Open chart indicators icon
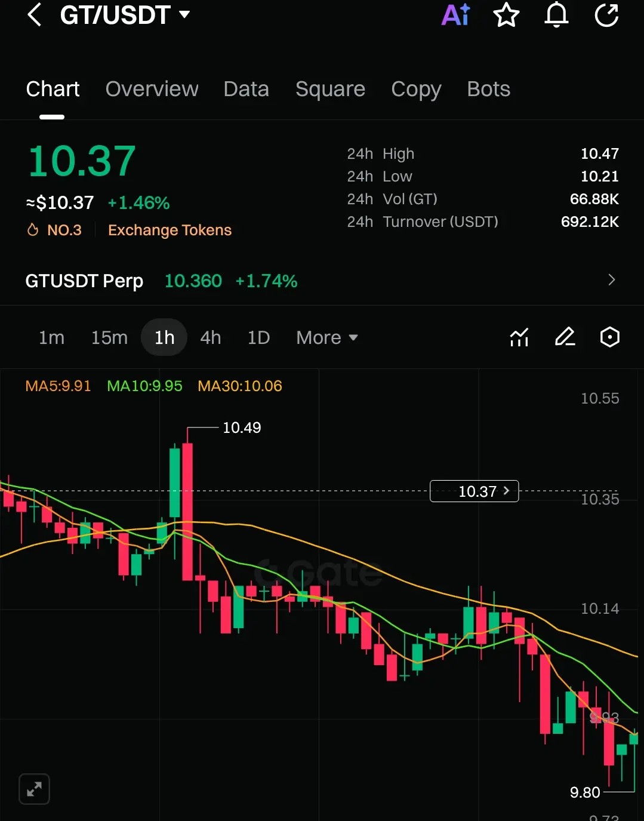 point(519,337)
